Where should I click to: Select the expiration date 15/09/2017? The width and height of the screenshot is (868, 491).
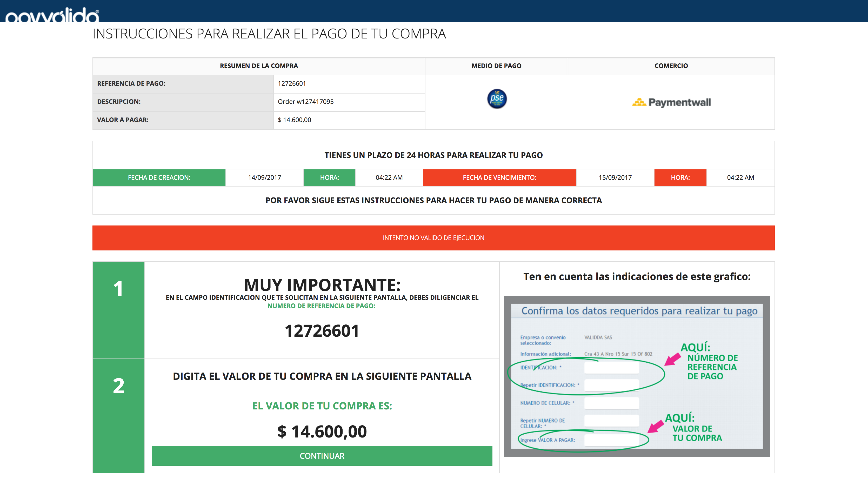click(x=615, y=178)
